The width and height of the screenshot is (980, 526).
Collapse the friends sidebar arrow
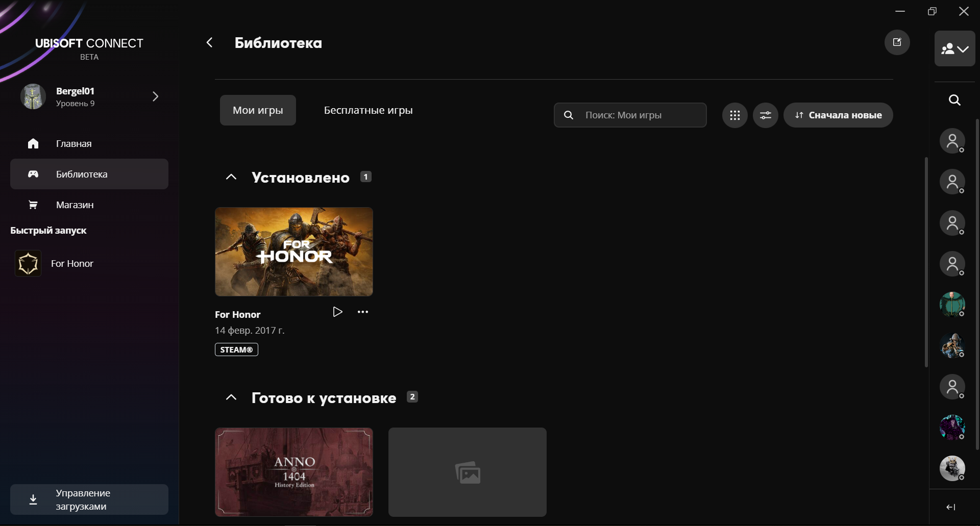tap(951, 507)
